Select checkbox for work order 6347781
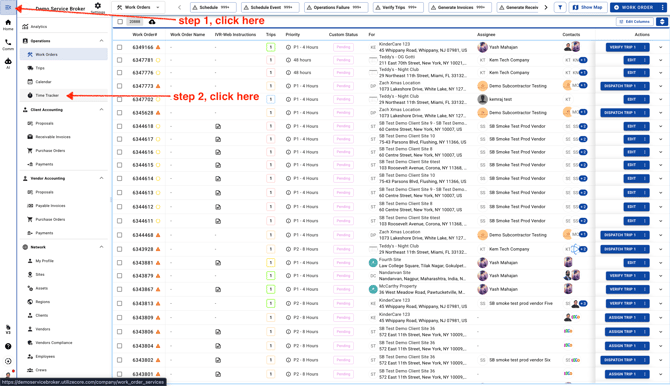Image resolution: width=670 pixels, height=386 pixels. [120, 60]
